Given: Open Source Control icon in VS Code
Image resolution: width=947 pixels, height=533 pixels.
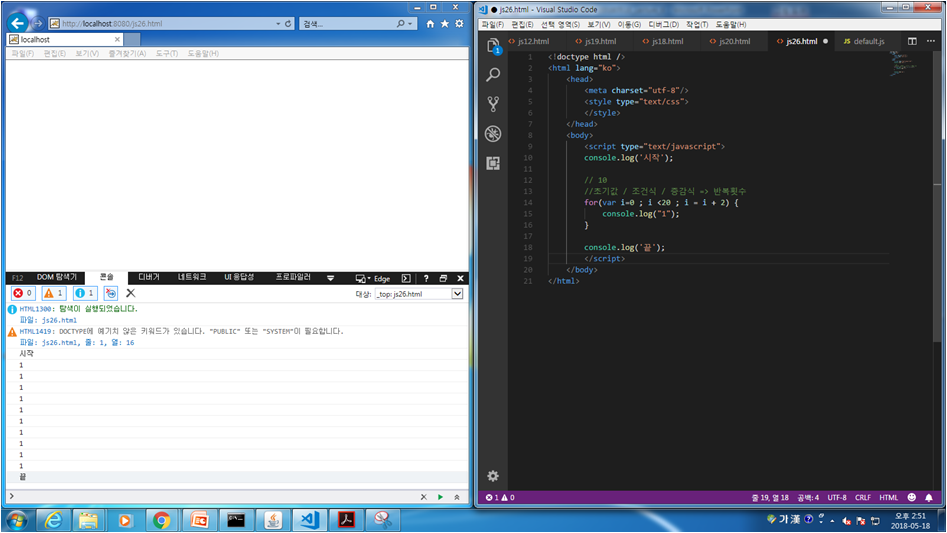Looking at the screenshot, I should tap(493, 104).
